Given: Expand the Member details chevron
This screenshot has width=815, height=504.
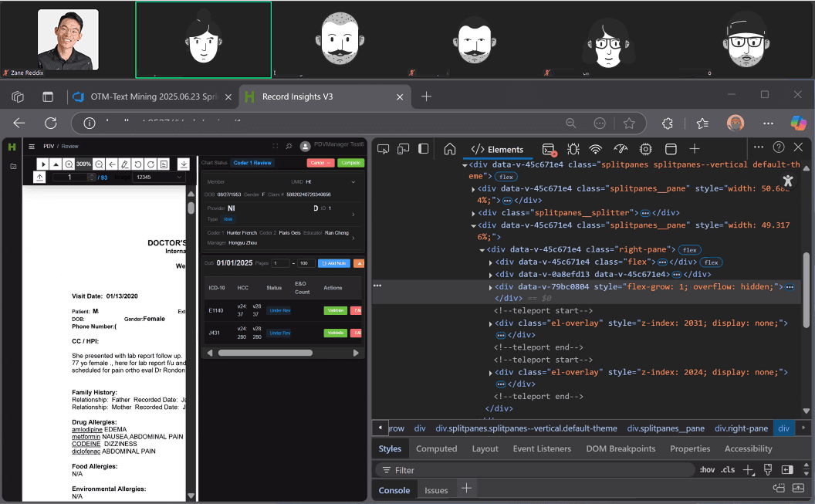Looking at the screenshot, I should pos(353,182).
